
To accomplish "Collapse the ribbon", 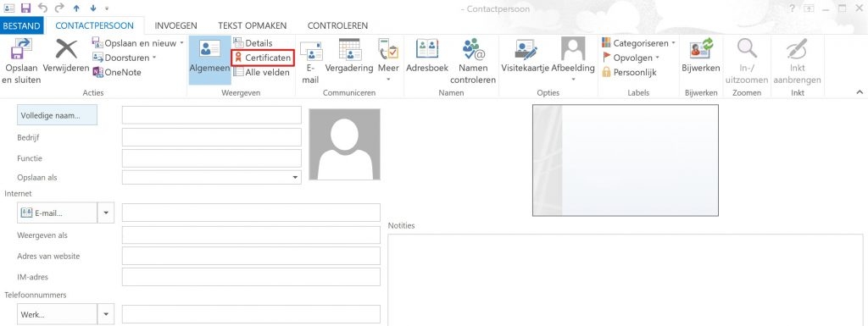I will pos(860,92).
